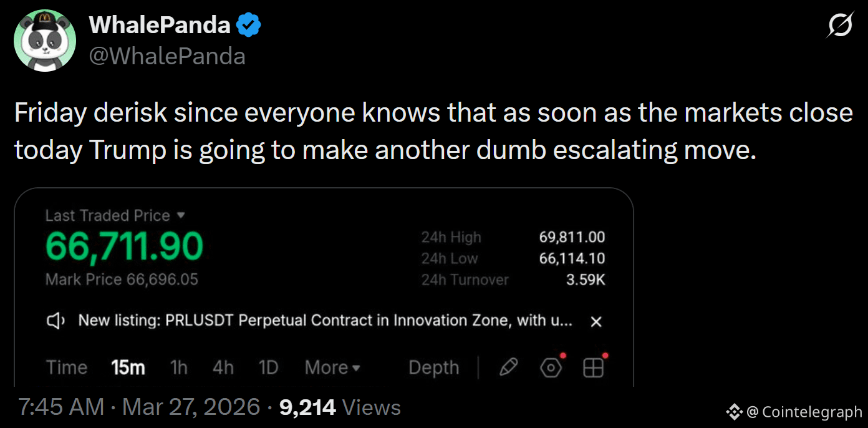Image resolution: width=868 pixels, height=428 pixels.
Task: Open the PRLUSDT new listing announcement text
Action: click(325, 321)
